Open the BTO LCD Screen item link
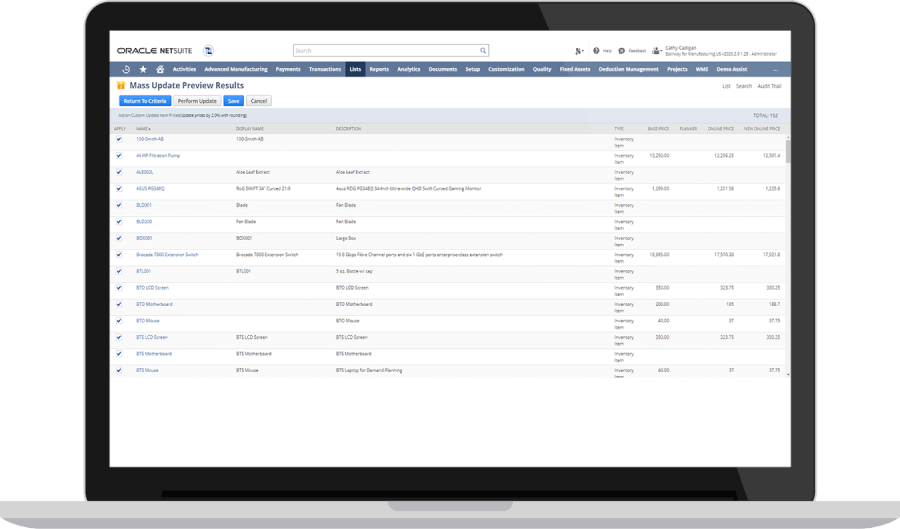This screenshot has width=900, height=529. point(152,288)
